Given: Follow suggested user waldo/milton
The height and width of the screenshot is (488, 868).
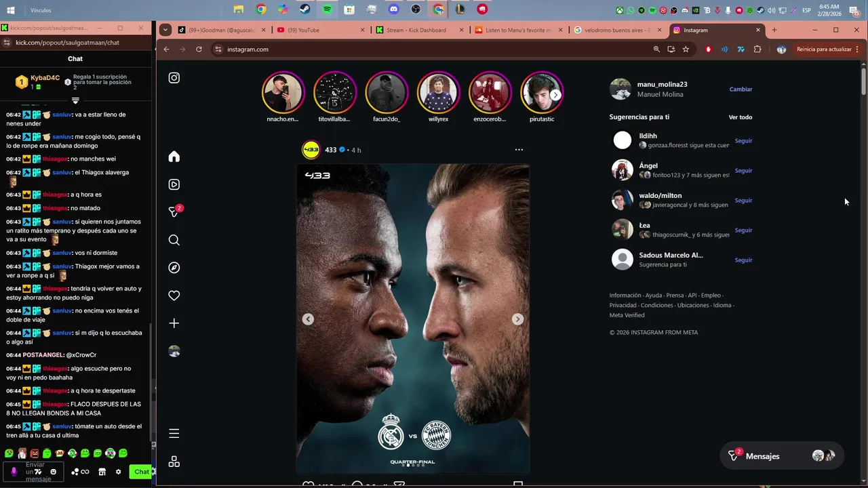Looking at the screenshot, I should click(743, 201).
